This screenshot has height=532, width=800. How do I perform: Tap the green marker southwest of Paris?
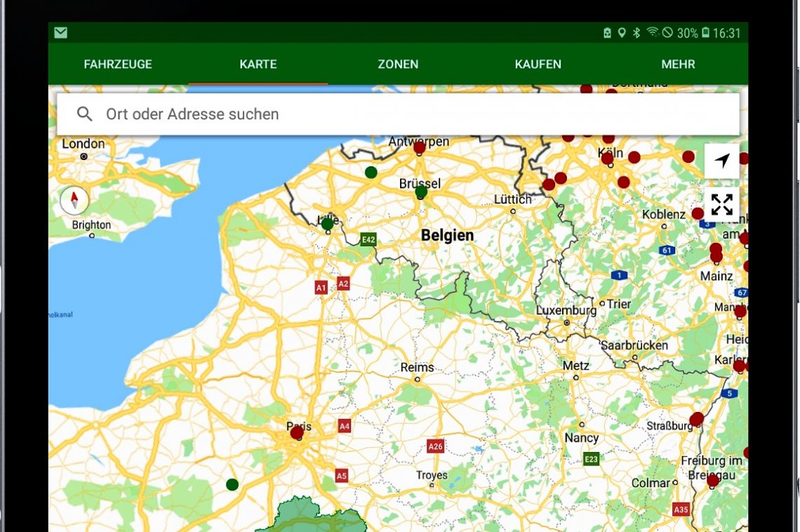click(232, 484)
